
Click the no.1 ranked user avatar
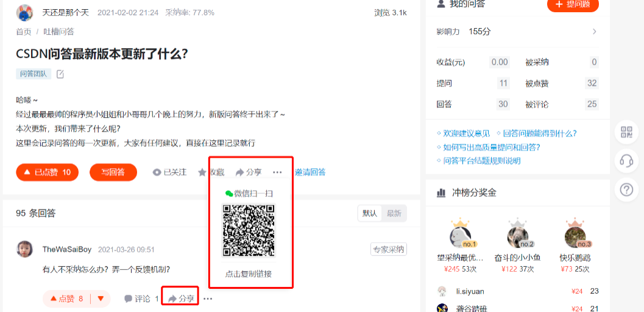(x=460, y=237)
